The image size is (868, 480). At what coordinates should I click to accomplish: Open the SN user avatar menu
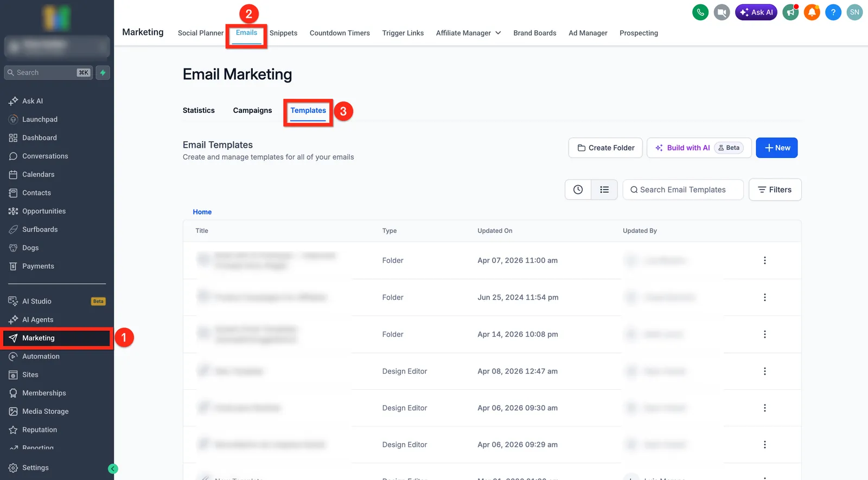(854, 12)
